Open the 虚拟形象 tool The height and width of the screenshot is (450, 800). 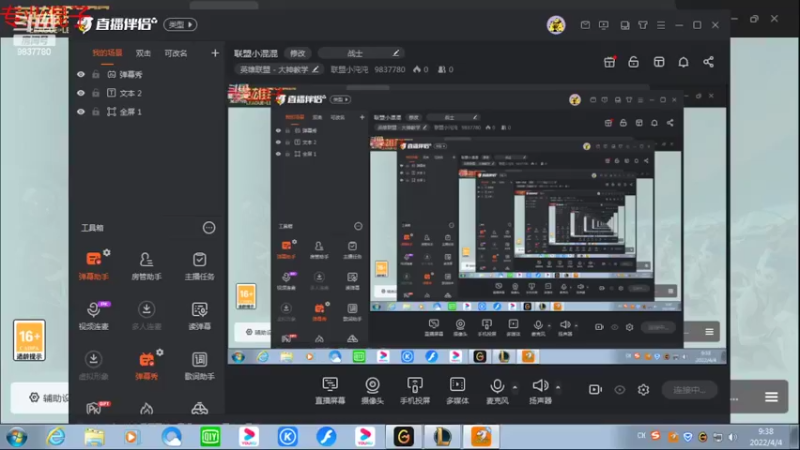[93, 365]
